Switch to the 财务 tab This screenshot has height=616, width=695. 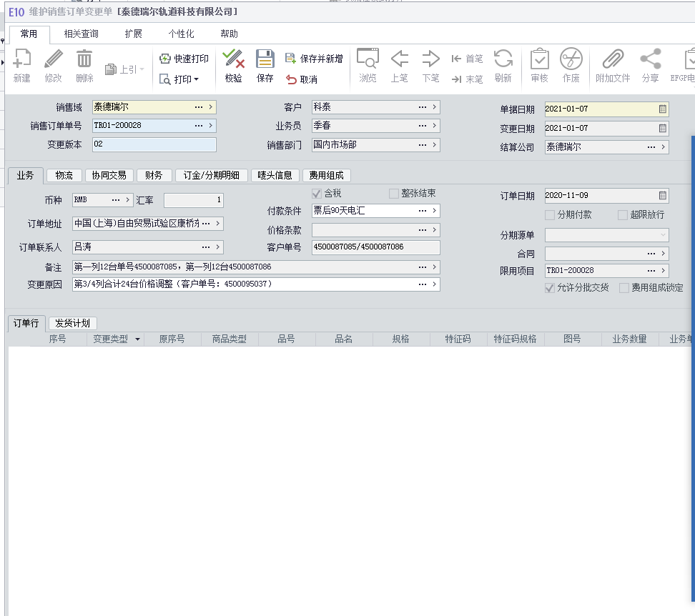pyautogui.click(x=154, y=175)
